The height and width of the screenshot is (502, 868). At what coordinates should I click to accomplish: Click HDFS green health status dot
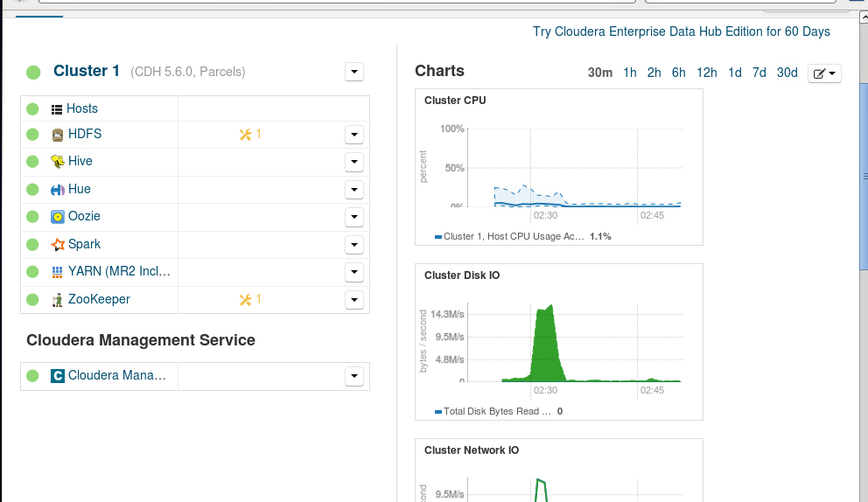click(32, 134)
